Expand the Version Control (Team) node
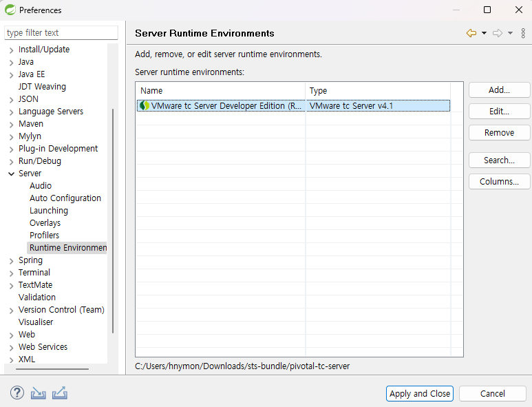Screen dimensions: 532x407 [x=11, y=311]
